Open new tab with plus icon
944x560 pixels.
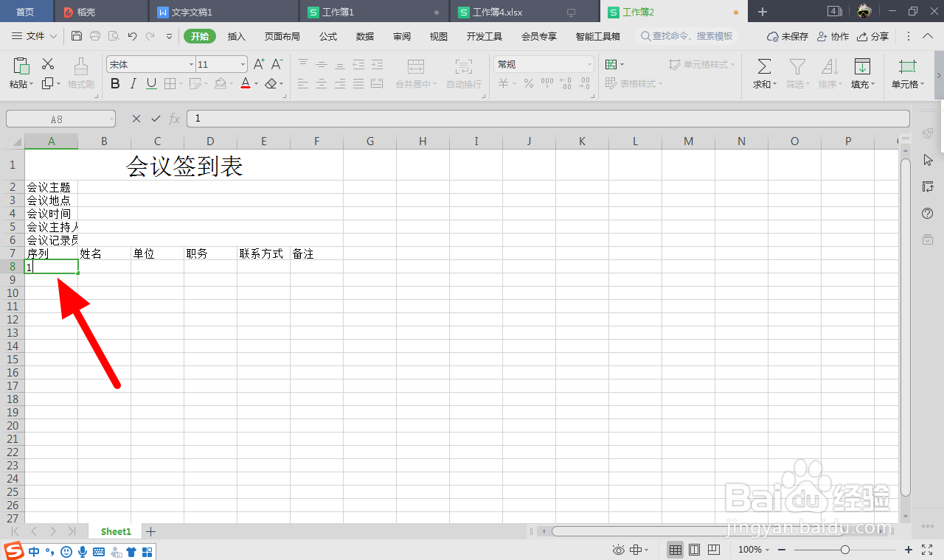pyautogui.click(x=763, y=12)
